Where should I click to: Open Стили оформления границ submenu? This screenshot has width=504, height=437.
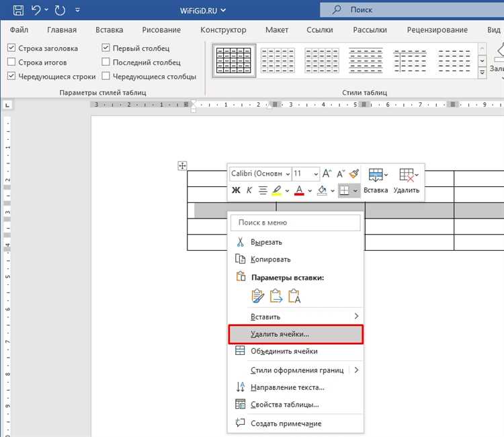(296, 370)
